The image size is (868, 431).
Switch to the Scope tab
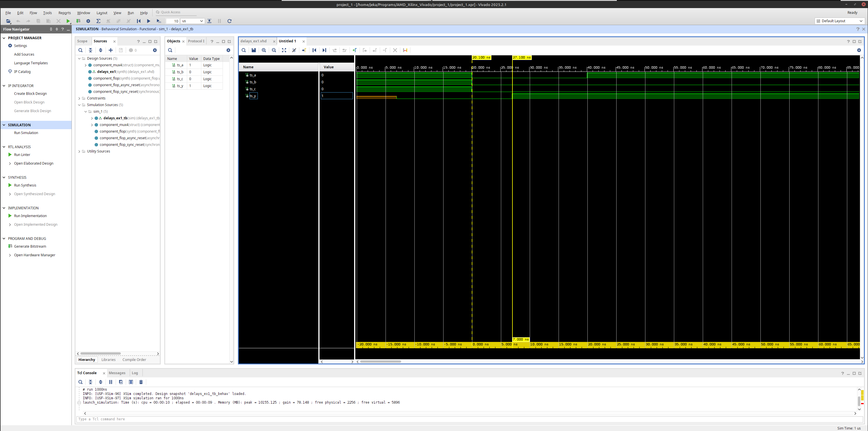[x=82, y=41]
